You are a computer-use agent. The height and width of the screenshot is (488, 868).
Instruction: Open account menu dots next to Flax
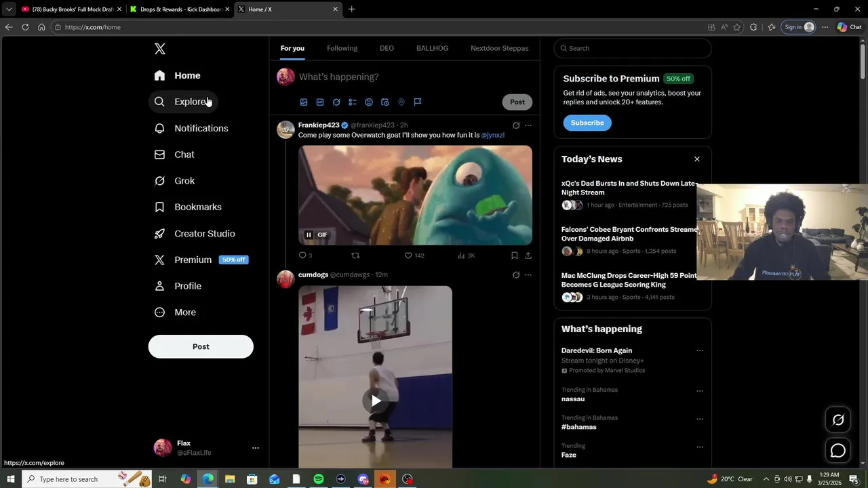coord(255,448)
